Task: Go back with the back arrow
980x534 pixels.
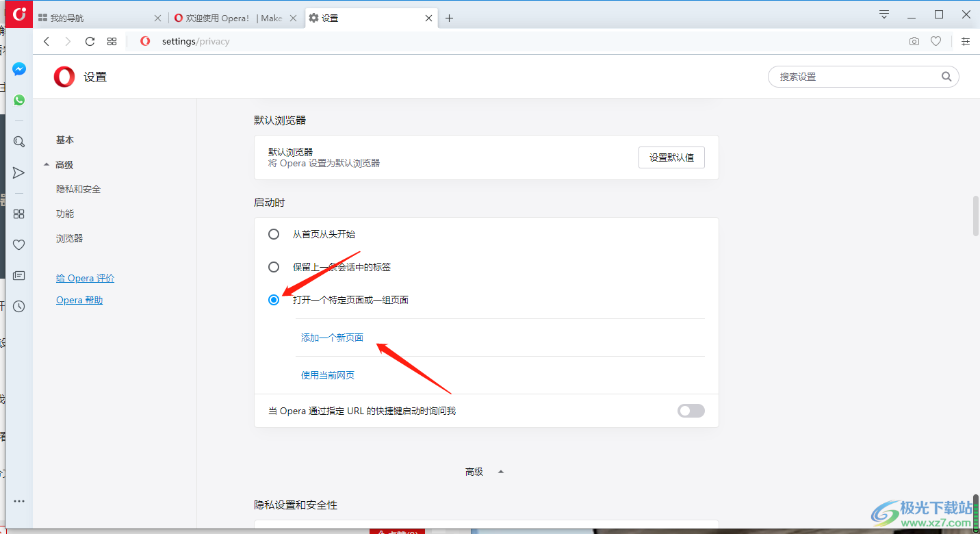Action: pos(47,41)
